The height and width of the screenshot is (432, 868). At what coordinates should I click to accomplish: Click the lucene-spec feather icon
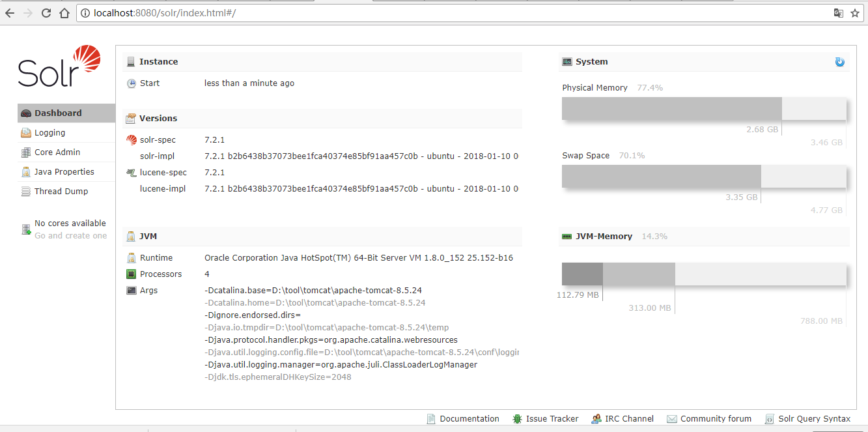[x=132, y=173]
